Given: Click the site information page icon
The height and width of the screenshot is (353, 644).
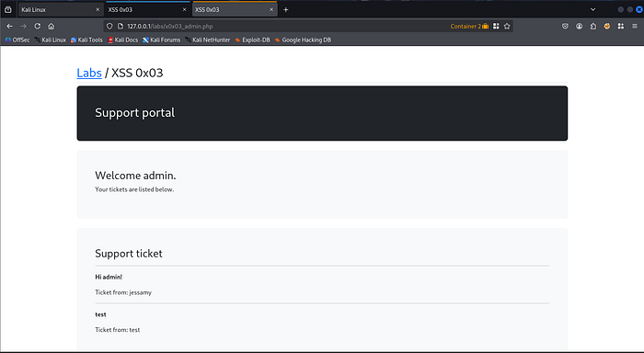Looking at the screenshot, I should click(121, 27).
